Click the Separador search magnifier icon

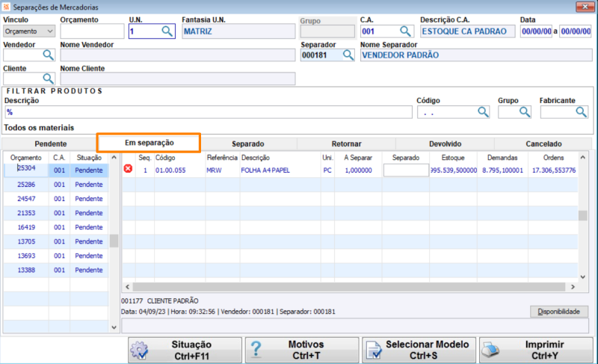click(348, 55)
